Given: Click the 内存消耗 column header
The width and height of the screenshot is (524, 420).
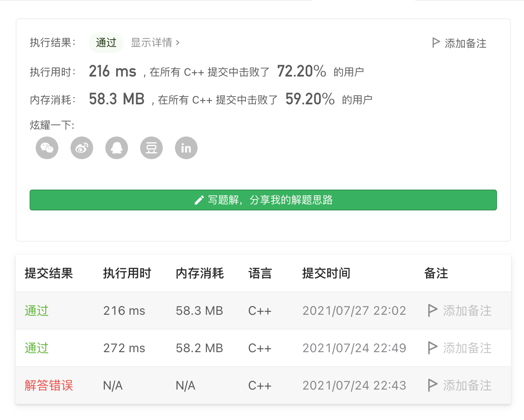Looking at the screenshot, I should [200, 273].
